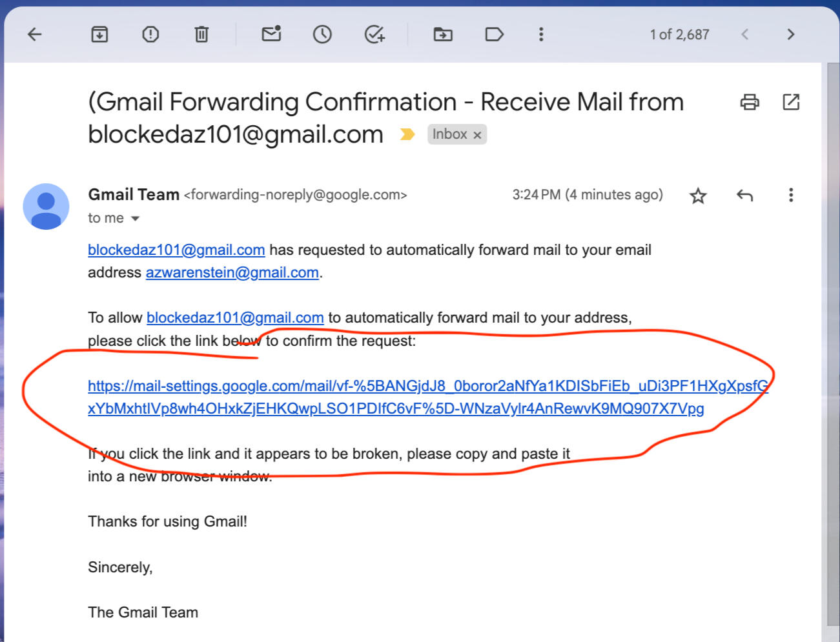Image resolution: width=840 pixels, height=642 pixels.
Task: Archive this forwarding confirmation email
Action: 99,34
